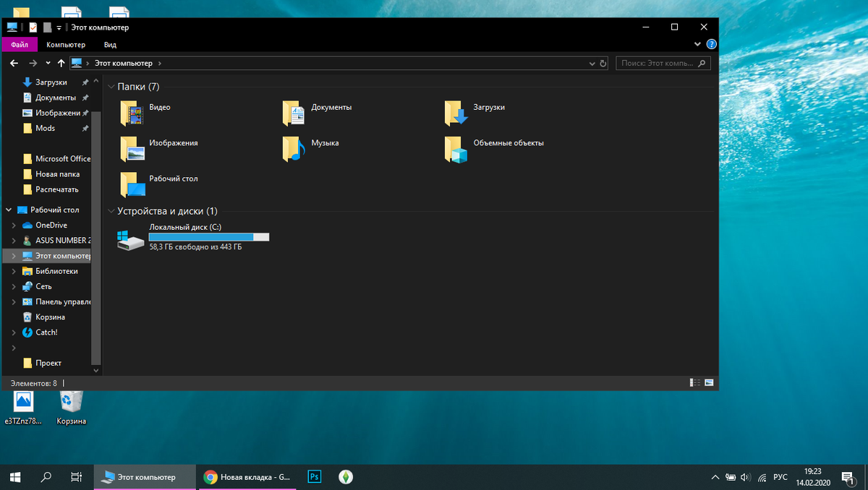Open the Компьютер ribbon tab
Image resolution: width=868 pixels, height=490 pixels.
point(66,45)
